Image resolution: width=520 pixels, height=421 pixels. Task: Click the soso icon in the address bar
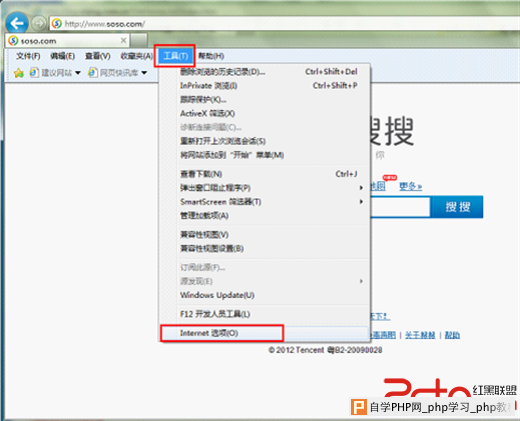pyautogui.click(x=57, y=23)
